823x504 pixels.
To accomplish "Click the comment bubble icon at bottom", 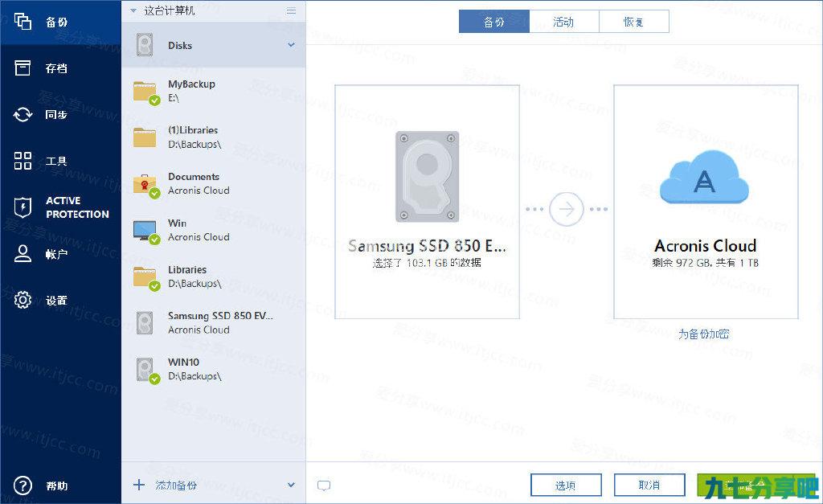I will 324,486.
